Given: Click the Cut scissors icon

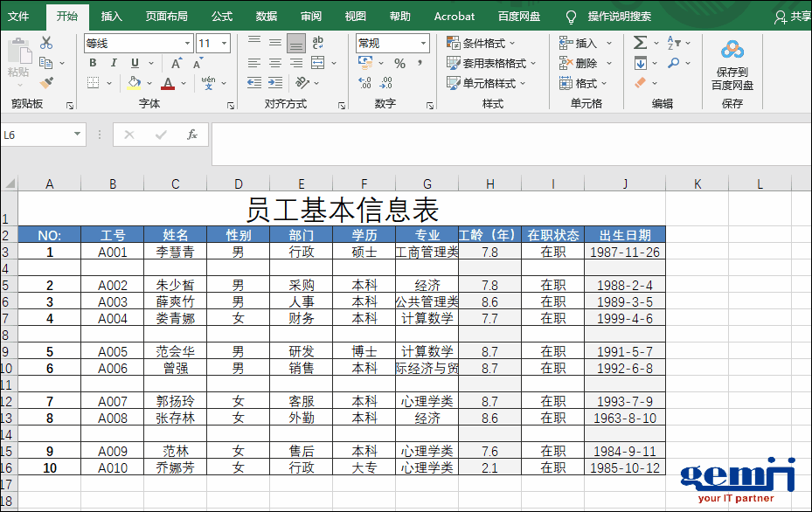Looking at the screenshot, I should click(46, 43).
